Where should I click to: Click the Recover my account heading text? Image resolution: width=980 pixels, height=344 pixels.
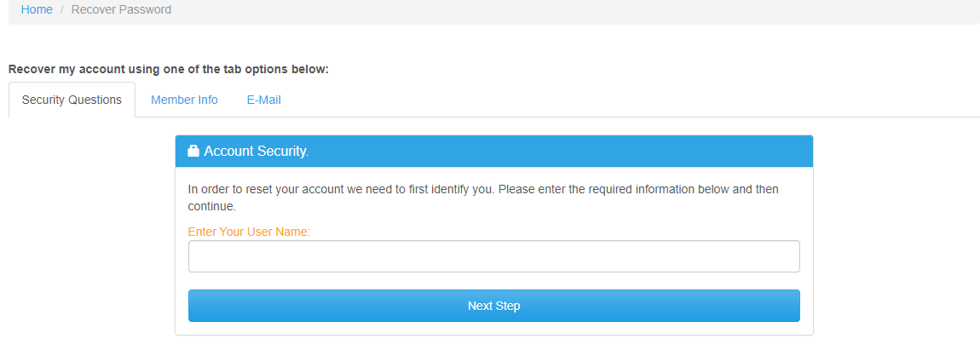(169, 69)
